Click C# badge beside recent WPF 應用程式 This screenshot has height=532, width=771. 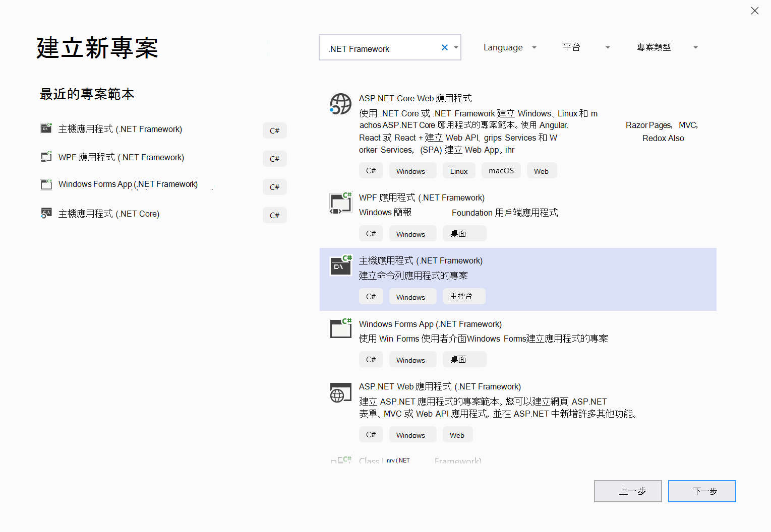pyautogui.click(x=275, y=159)
